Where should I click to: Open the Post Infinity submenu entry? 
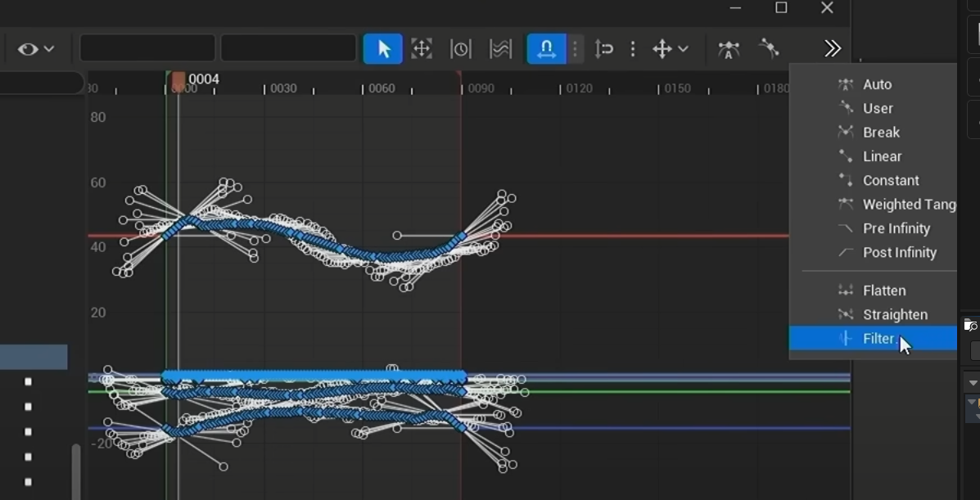pyautogui.click(x=873, y=253)
